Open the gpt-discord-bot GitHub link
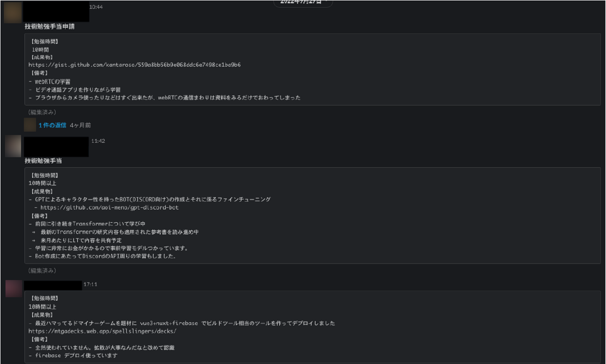The height and width of the screenshot is (364, 606). [x=109, y=207]
